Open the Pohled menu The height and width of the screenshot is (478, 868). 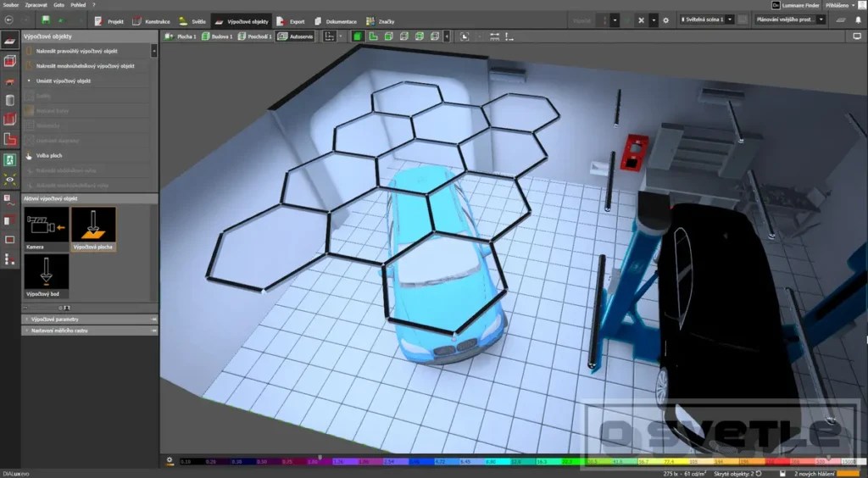point(78,4)
